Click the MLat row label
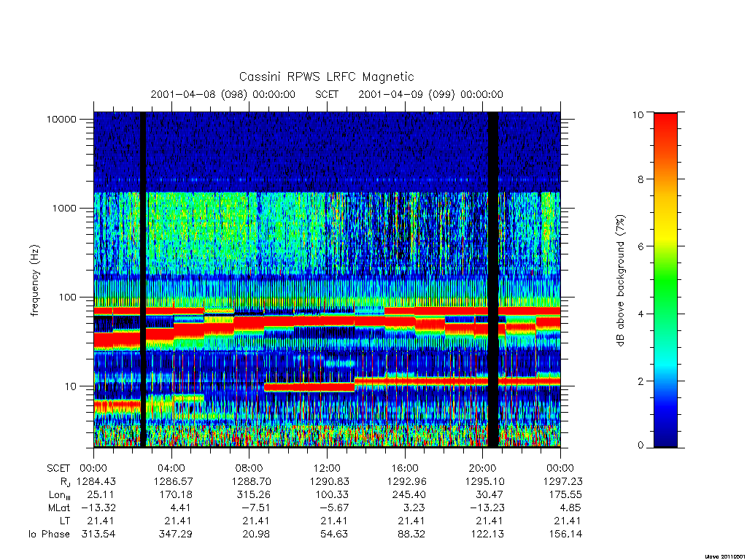Viewport: 747px width, 560px height. [59, 507]
